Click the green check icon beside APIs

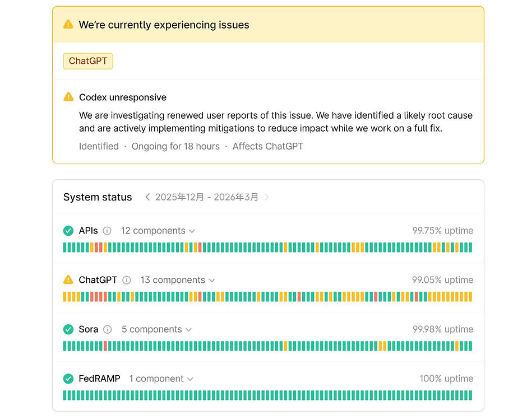click(x=68, y=231)
